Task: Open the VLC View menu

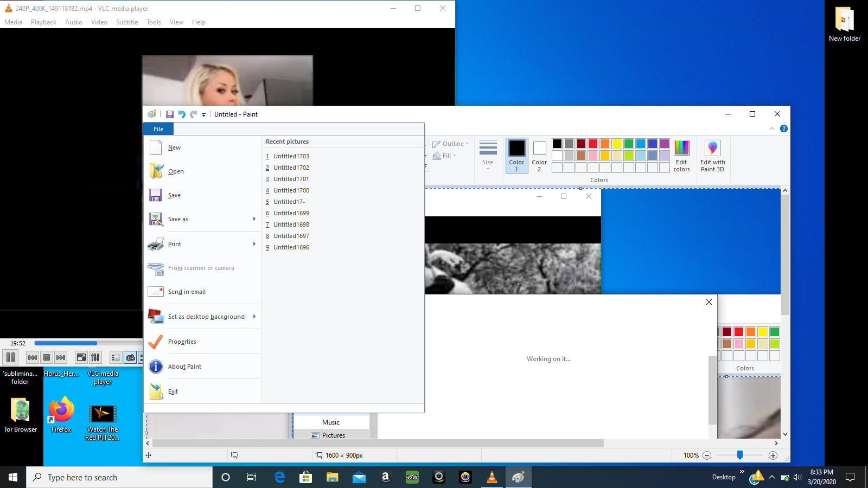Action: coord(176,22)
